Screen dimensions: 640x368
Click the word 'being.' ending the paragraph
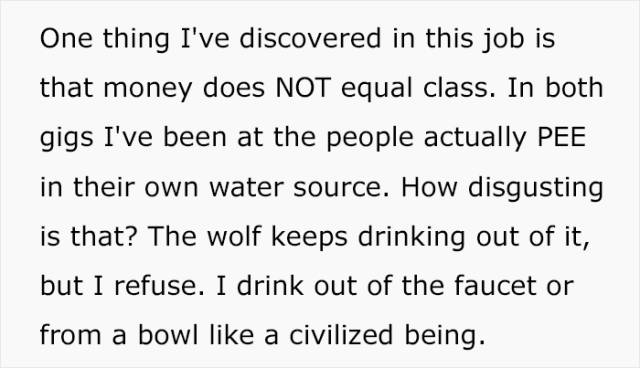tap(445, 337)
